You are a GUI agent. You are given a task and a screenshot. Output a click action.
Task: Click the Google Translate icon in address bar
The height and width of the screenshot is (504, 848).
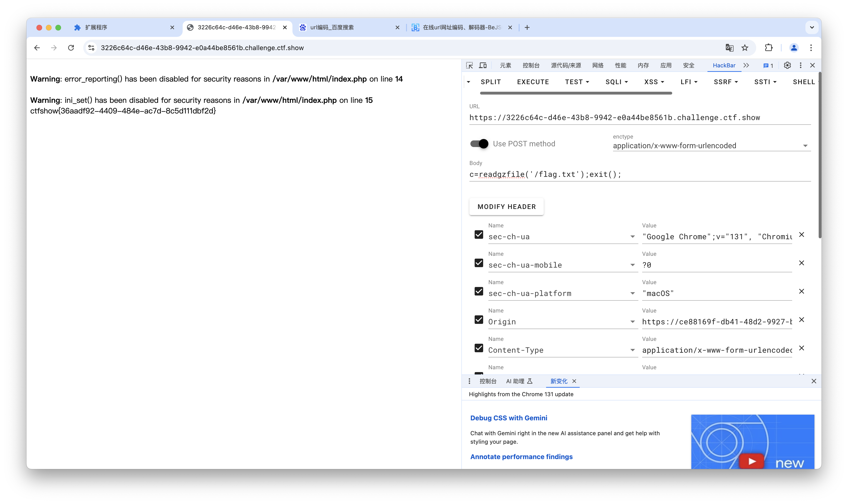(x=729, y=48)
